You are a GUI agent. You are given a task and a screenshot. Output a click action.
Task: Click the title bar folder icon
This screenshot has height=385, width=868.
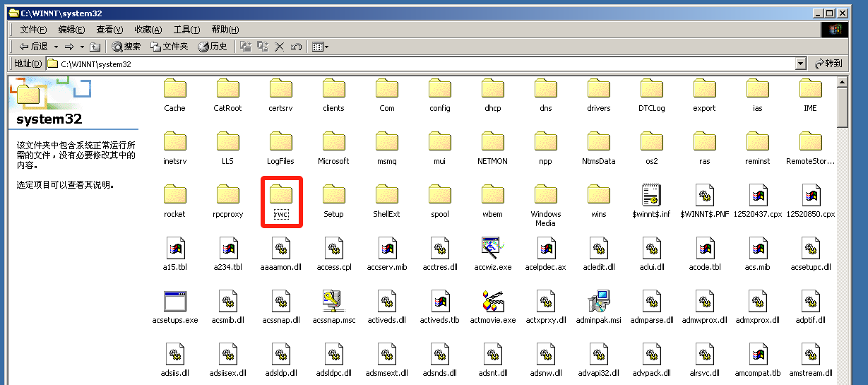[x=13, y=12]
